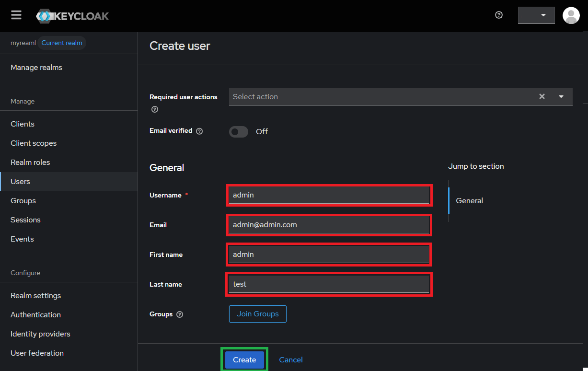Open Clients in the sidebar
Screen dimensions: 588x371
(x=23, y=124)
